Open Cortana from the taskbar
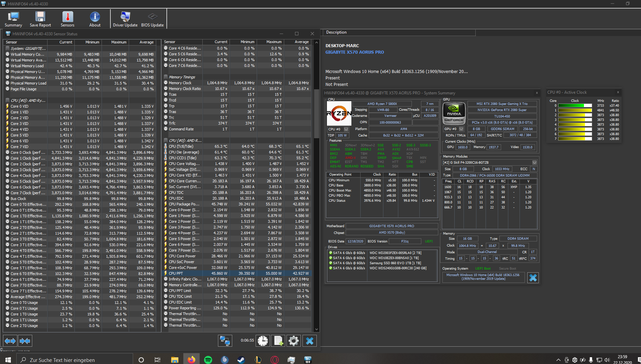The width and height of the screenshot is (641, 364). click(x=141, y=360)
